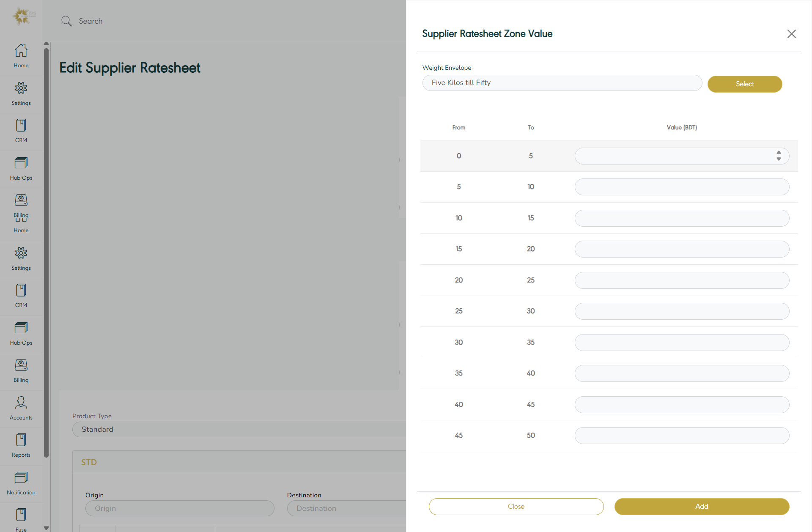
Task: Click value field for 5 to 10
Action: tap(681, 187)
